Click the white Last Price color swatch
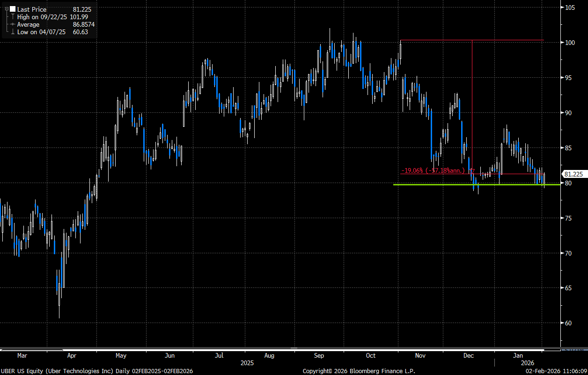588x375 pixels. point(12,9)
